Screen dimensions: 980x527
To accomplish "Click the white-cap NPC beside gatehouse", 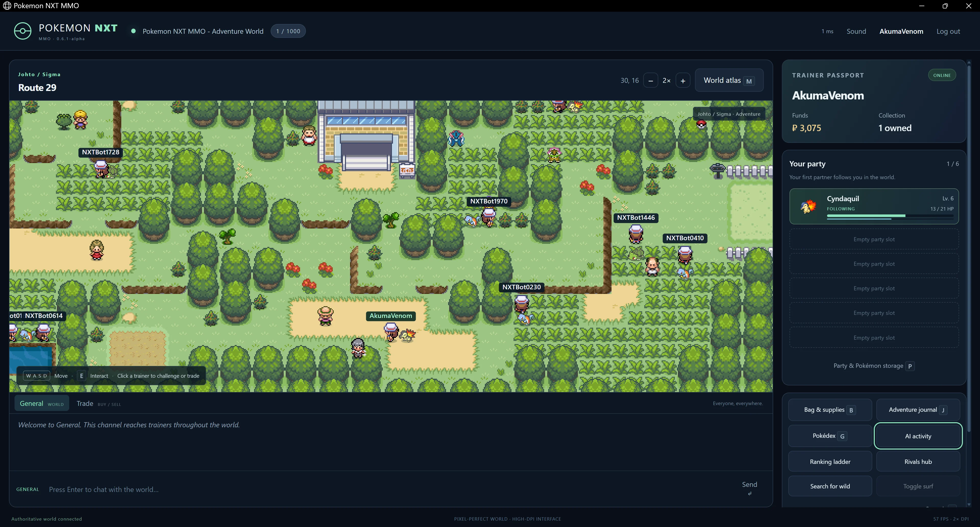I will click(309, 135).
